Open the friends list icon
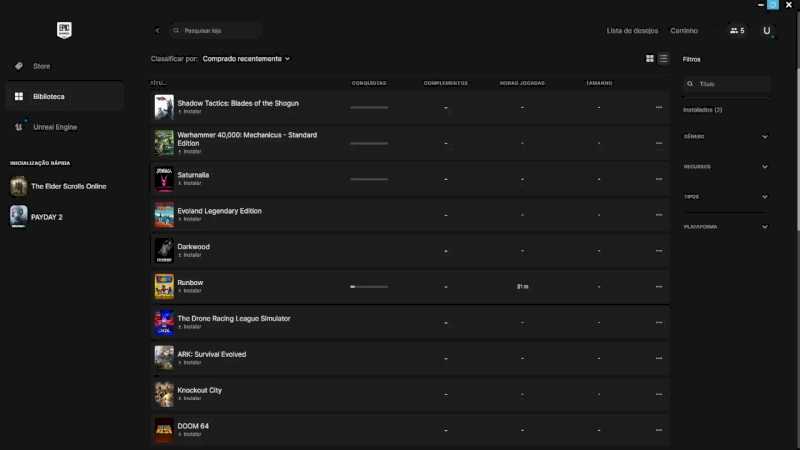Viewport: 800px width, 450px height. 736,31
